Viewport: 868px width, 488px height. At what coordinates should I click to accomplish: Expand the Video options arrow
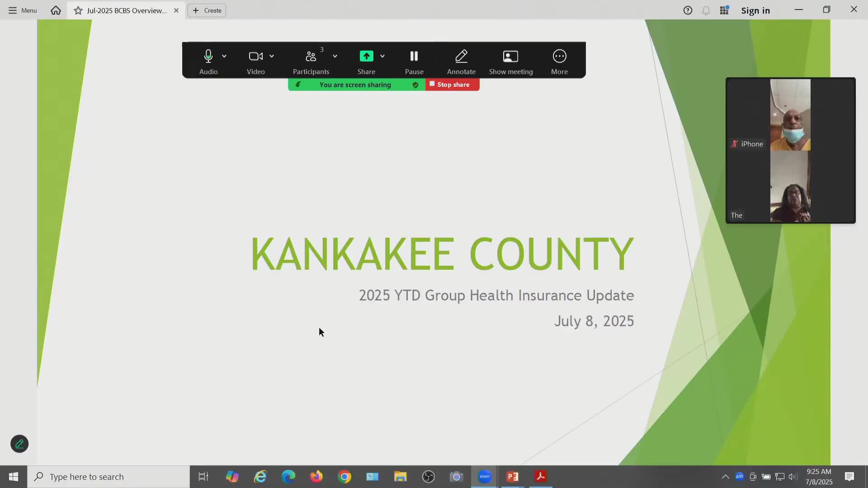(272, 56)
